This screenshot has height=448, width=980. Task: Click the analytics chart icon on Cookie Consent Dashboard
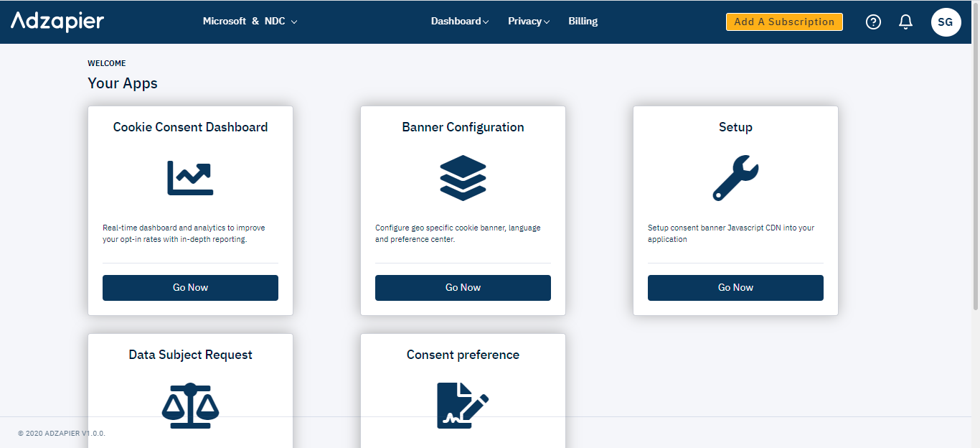190,177
